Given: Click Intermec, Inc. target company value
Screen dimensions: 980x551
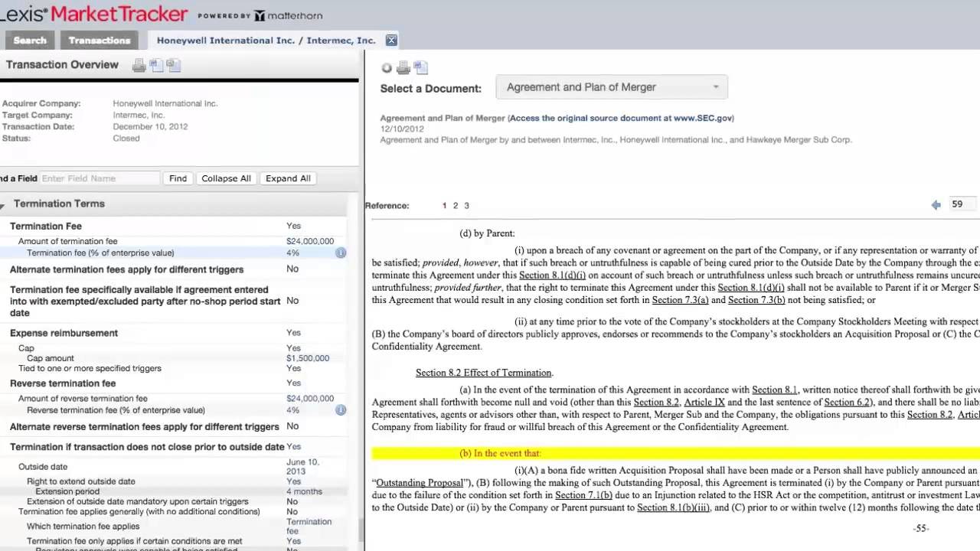Looking at the screenshot, I should tap(139, 115).
